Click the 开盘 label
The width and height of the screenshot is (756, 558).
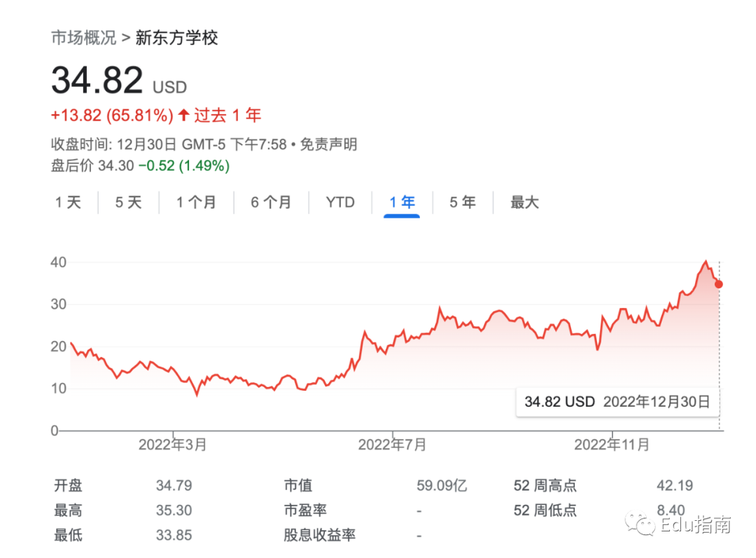(68, 485)
